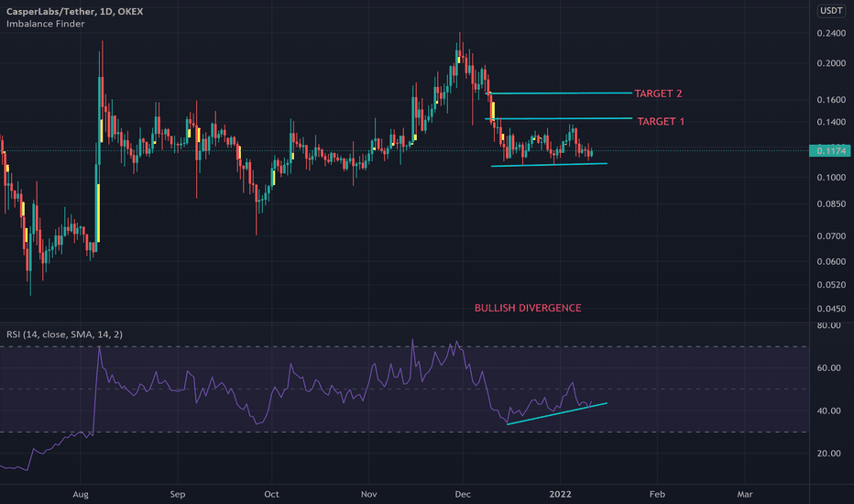Click the 0.2000 price axis label

click(x=831, y=64)
